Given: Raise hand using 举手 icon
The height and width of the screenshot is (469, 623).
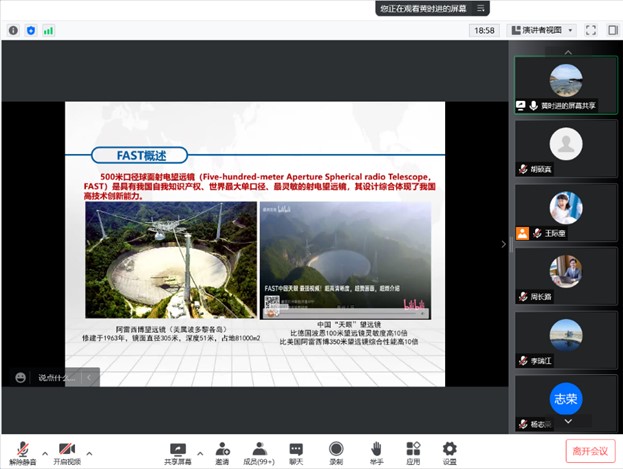Looking at the screenshot, I should (377, 451).
